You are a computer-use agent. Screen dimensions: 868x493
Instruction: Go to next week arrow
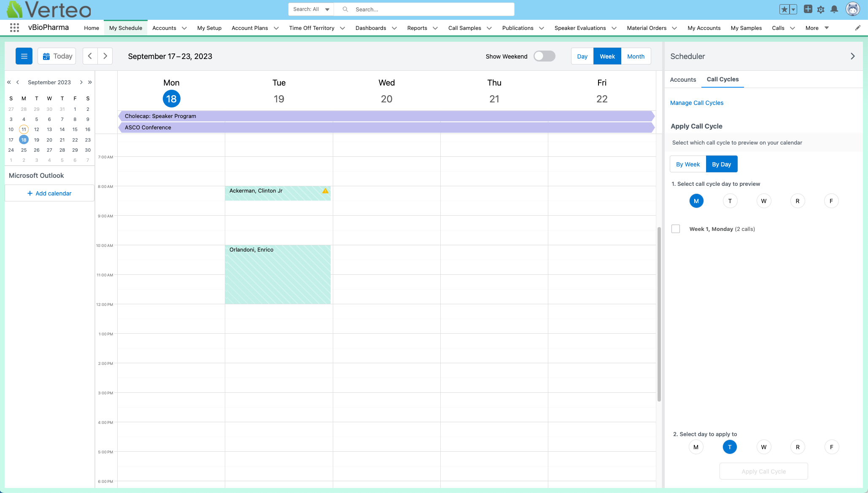click(x=105, y=56)
